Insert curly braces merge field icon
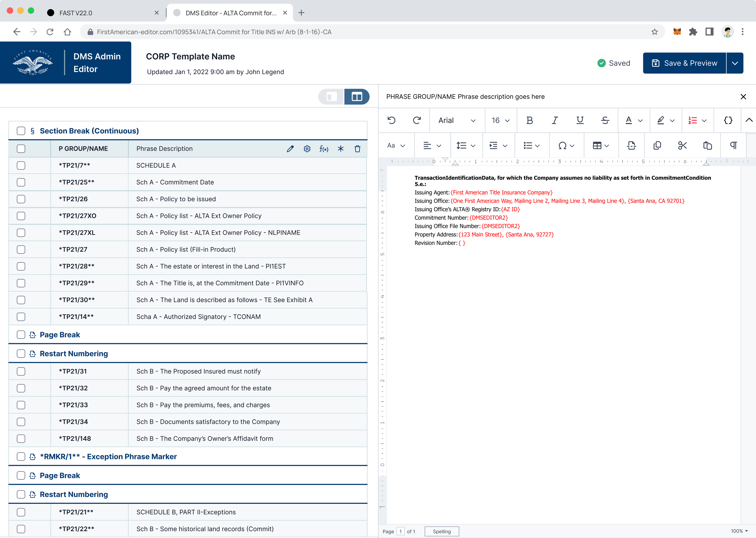This screenshot has height=538, width=756. [728, 120]
